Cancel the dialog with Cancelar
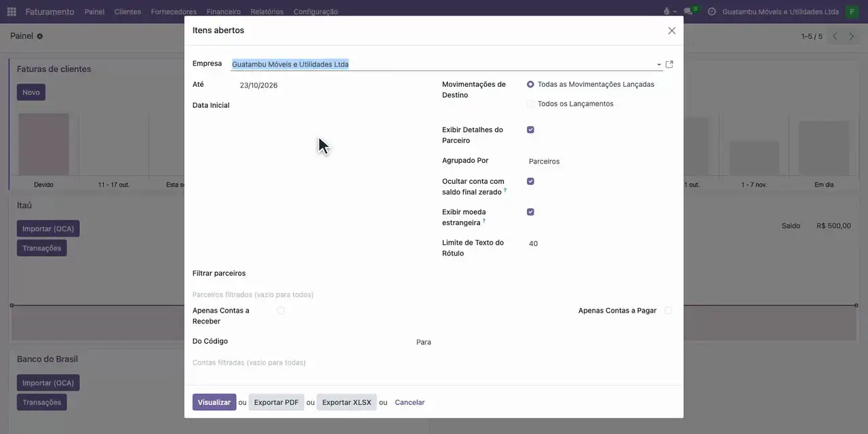 point(410,402)
